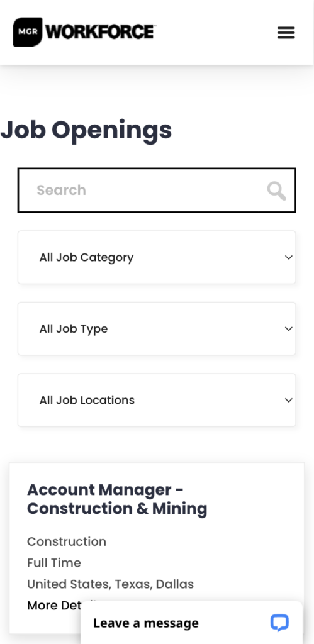This screenshot has width=314, height=644.
Task: Click the chevron arrow on Job Category
Action: (289, 257)
